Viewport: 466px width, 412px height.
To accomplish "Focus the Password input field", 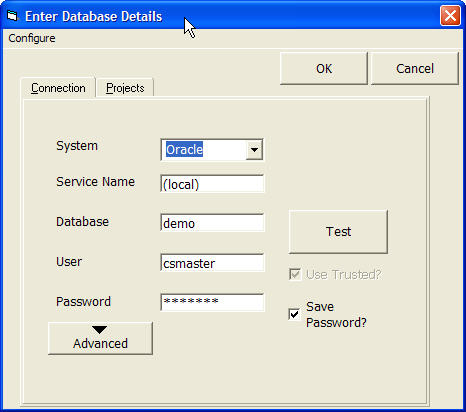I will (212, 302).
